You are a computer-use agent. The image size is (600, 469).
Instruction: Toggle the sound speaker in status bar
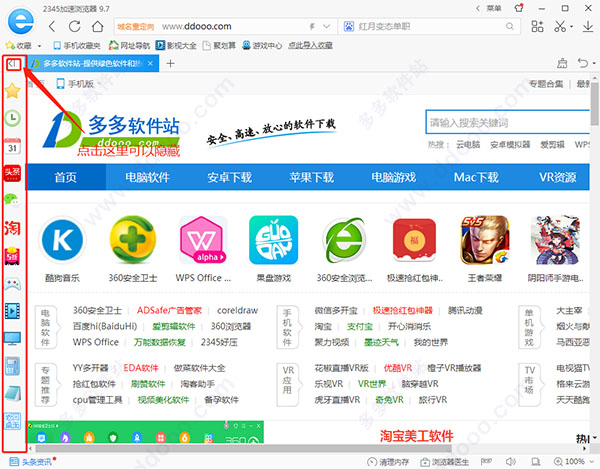coord(510,462)
